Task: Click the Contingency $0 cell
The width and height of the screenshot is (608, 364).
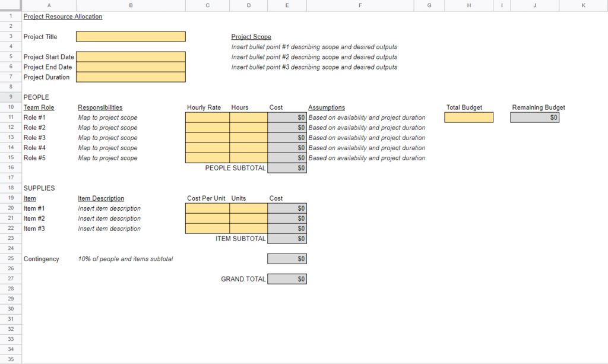Action: click(x=287, y=258)
